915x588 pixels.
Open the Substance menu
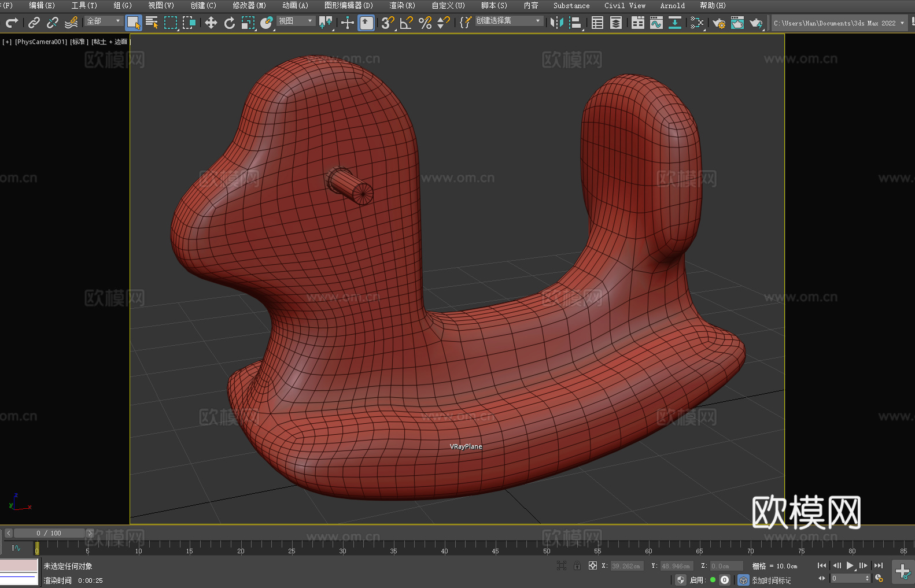[x=571, y=5]
